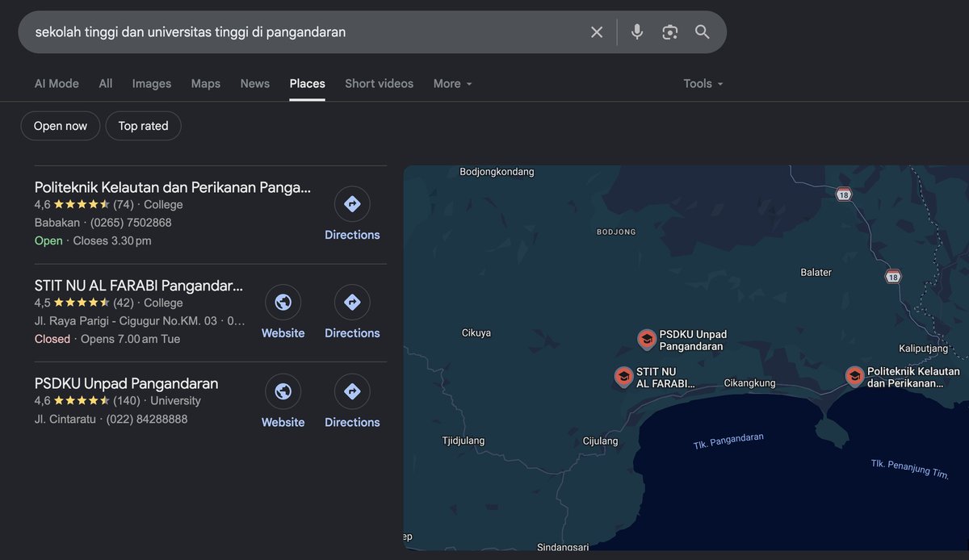Submit search with magnifier icon
The image size is (969, 560).
(x=703, y=32)
